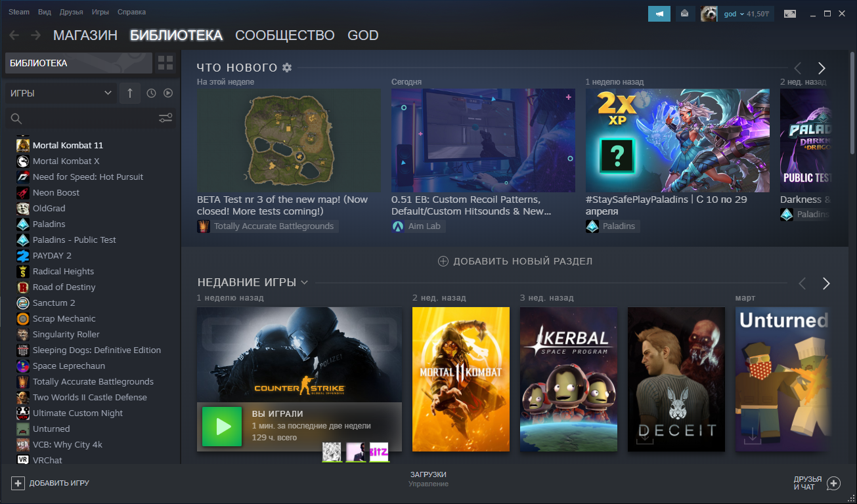Open the Mortal Kombat 11 cover art
This screenshot has height=504, width=857.
(x=461, y=379)
